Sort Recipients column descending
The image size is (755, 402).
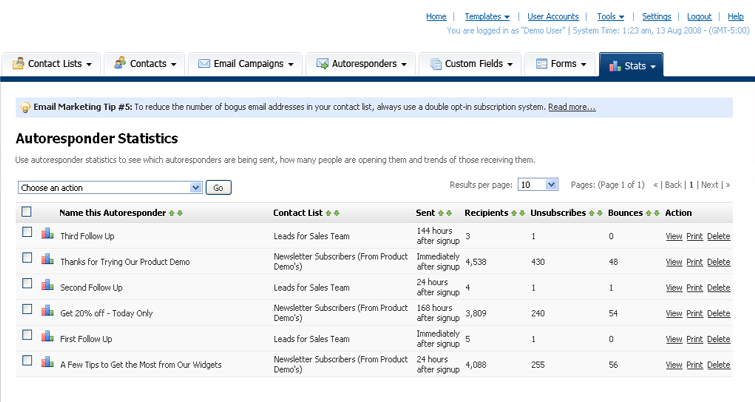522,213
